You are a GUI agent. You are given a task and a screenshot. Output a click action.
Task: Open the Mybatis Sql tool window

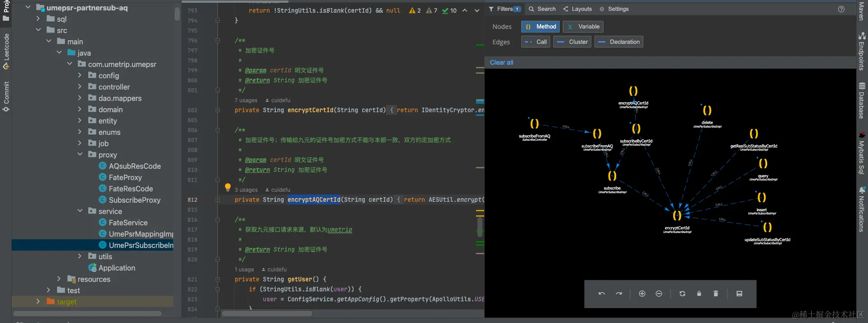(862, 153)
